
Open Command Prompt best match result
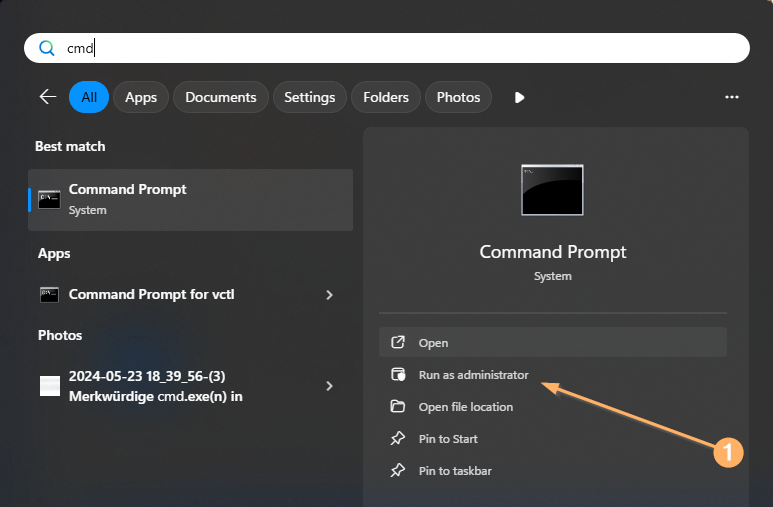click(190, 200)
